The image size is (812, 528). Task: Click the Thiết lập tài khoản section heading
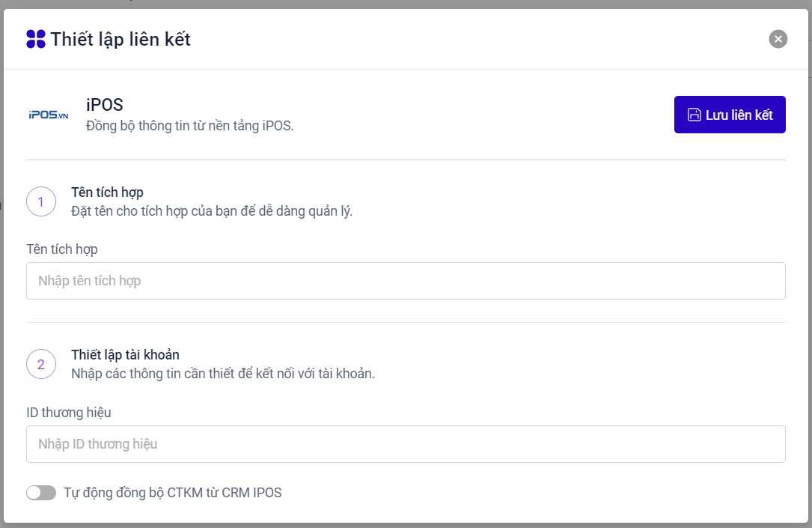tap(125, 355)
